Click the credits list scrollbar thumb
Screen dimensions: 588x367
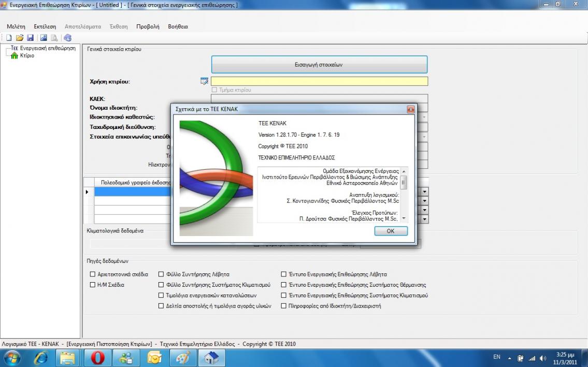[x=404, y=183]
